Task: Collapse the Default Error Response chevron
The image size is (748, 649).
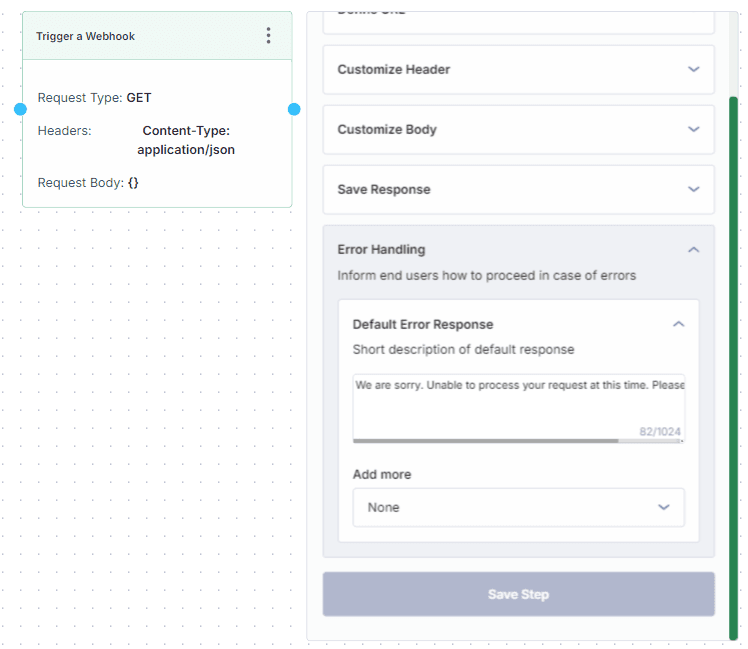Action: pos(678,324)
